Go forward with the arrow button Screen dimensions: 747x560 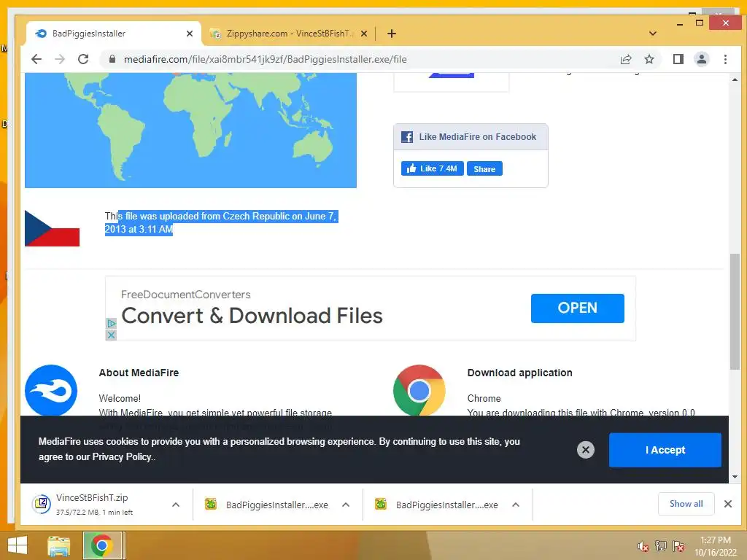tap(60, 59)
